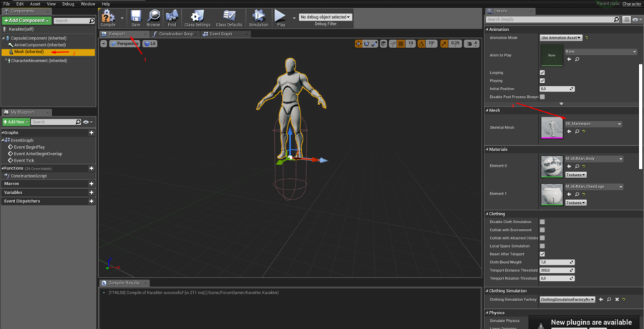
Task: Toggle grid snapping in viewport toolbar
Action: [401, 44]
